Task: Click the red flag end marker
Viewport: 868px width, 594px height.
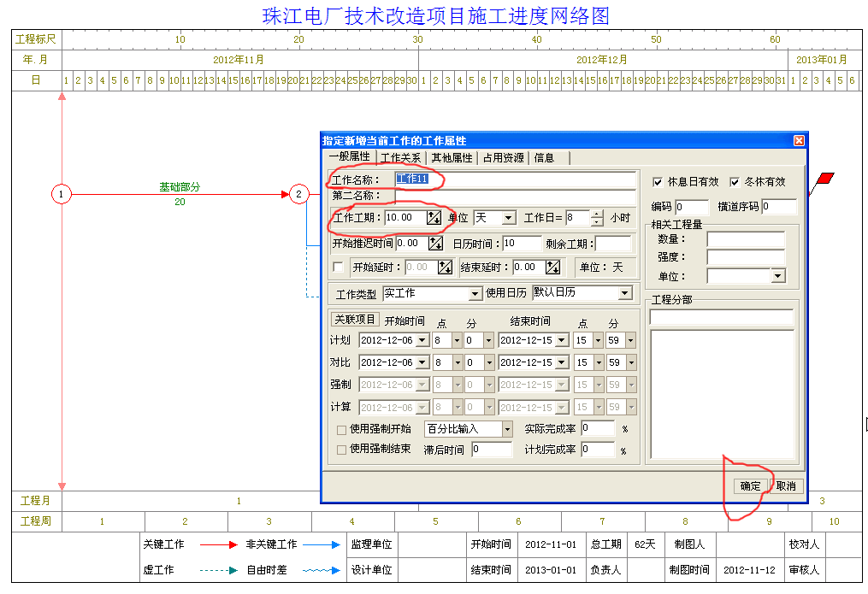Action: click(824, 179)
